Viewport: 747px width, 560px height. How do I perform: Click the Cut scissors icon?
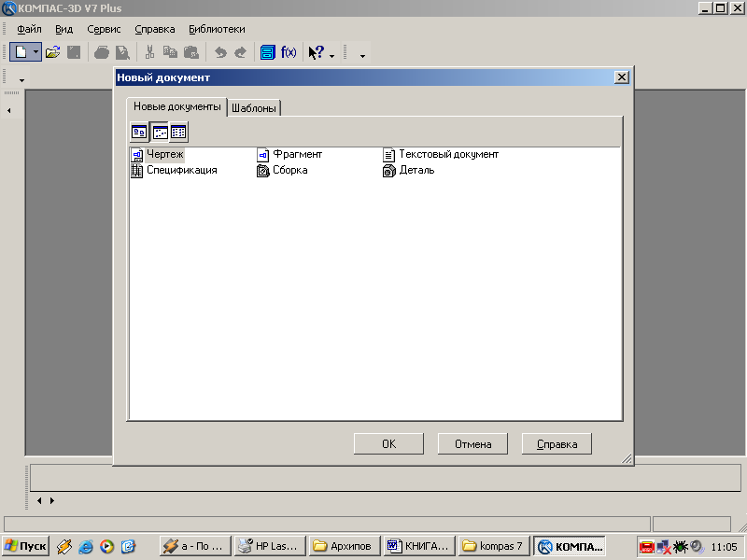[149, 52]
